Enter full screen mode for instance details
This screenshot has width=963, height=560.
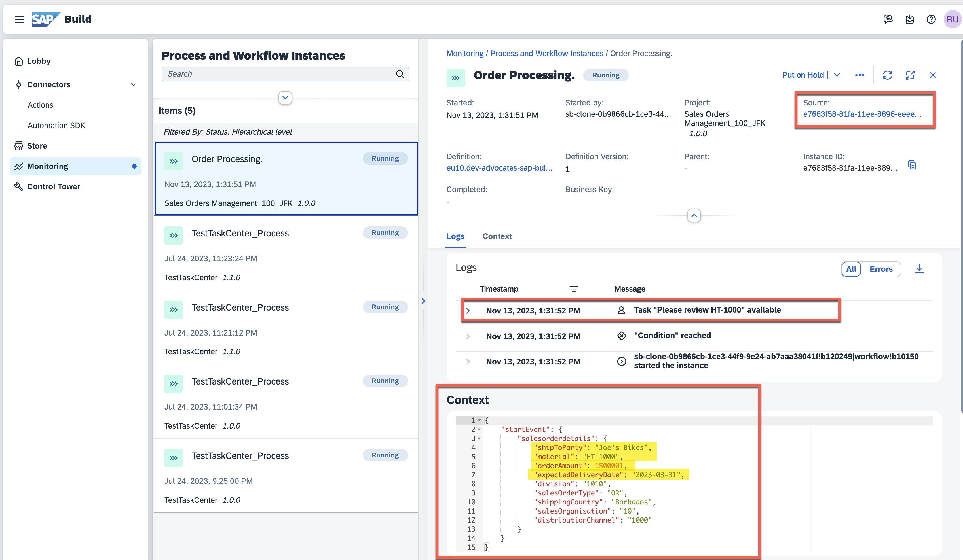point(910,75)
